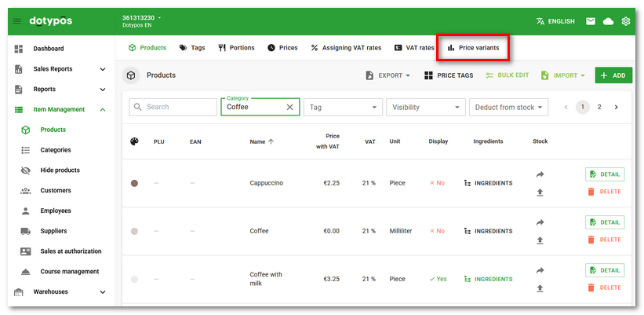The width and height of the screenshot is (644, 315).
Task: Open the Assigning VAT rates tab
Action: point(346,48)
